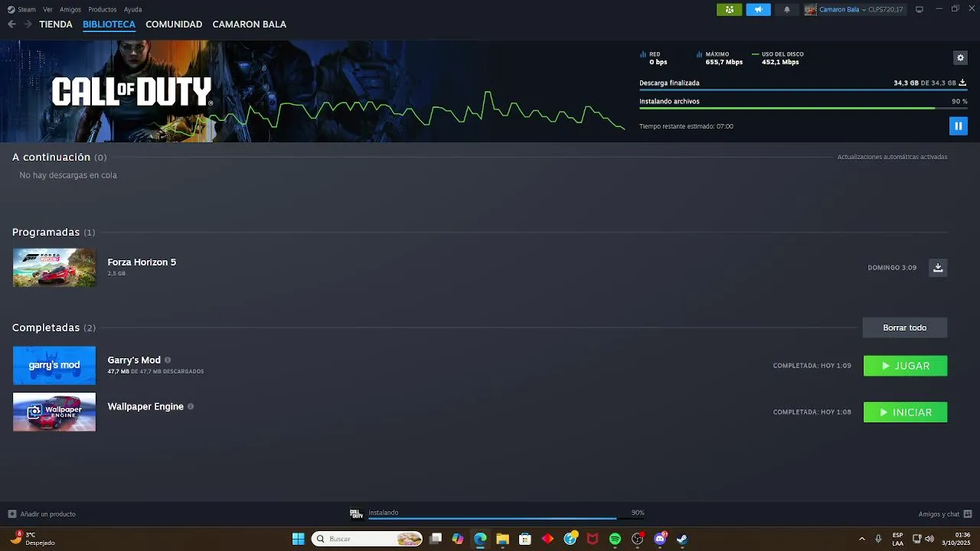Click the USO DEL DISCO 452,1 Mbps stat

(x=779, y=58)
